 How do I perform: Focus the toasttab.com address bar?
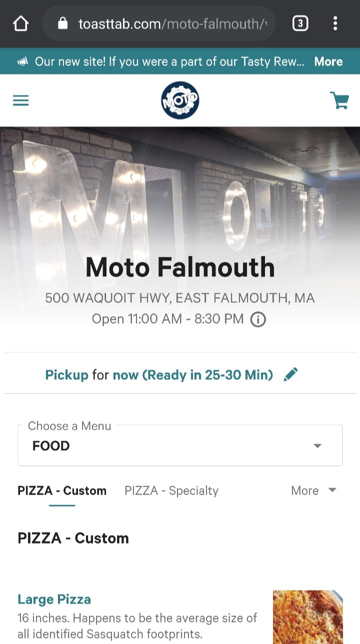click(170, 23)
